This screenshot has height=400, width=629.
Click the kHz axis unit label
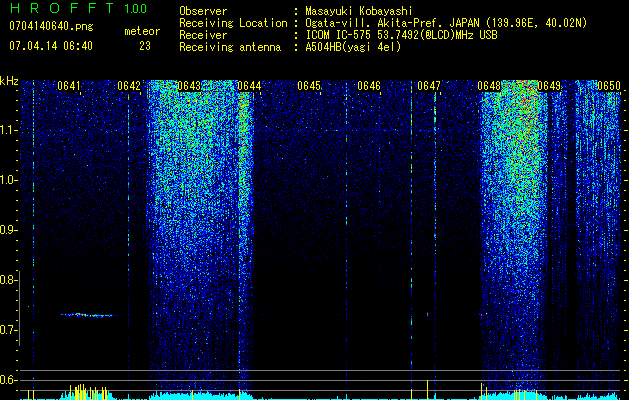coord(9,81)
